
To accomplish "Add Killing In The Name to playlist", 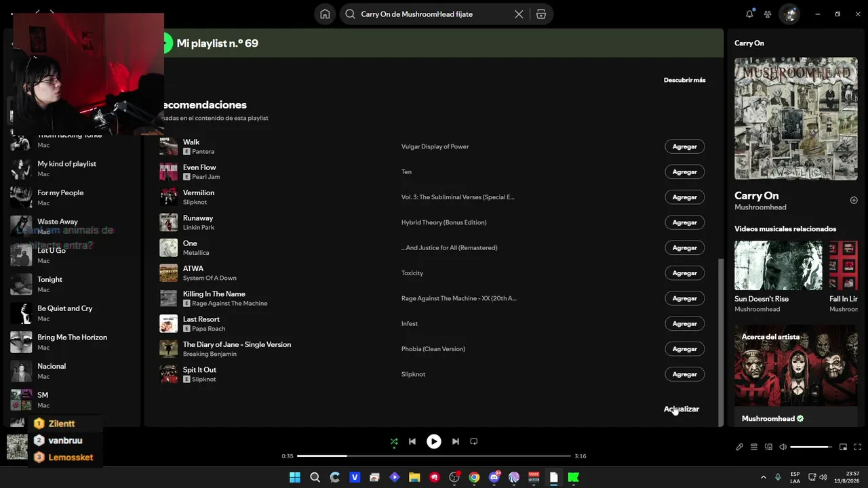I will [684, 298].
